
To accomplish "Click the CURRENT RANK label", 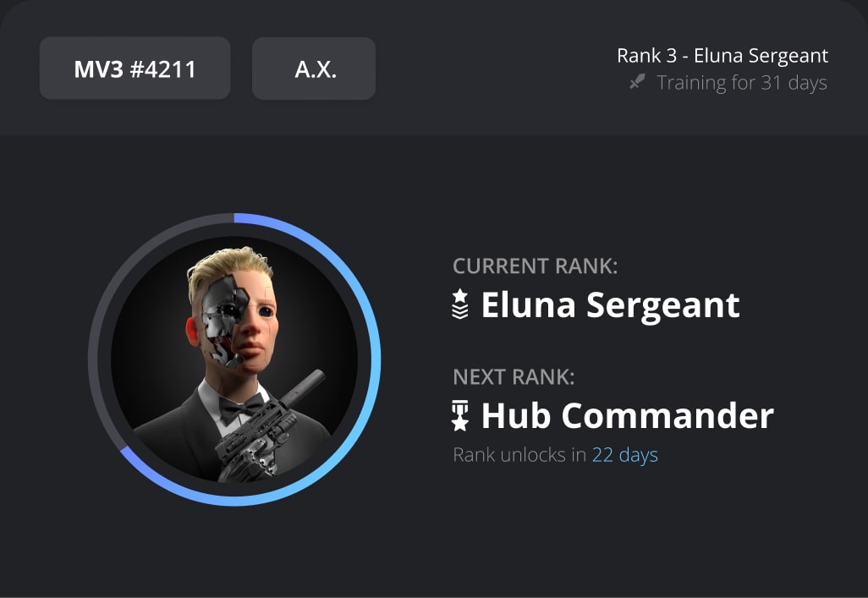I will (x=536, y=266).
